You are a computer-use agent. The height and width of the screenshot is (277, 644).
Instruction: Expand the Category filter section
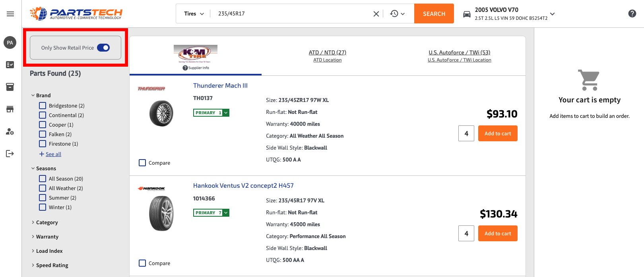45,222
